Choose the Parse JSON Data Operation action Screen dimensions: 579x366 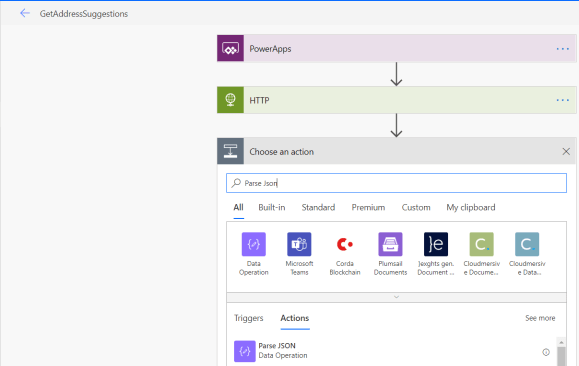(x=391, y=351)
